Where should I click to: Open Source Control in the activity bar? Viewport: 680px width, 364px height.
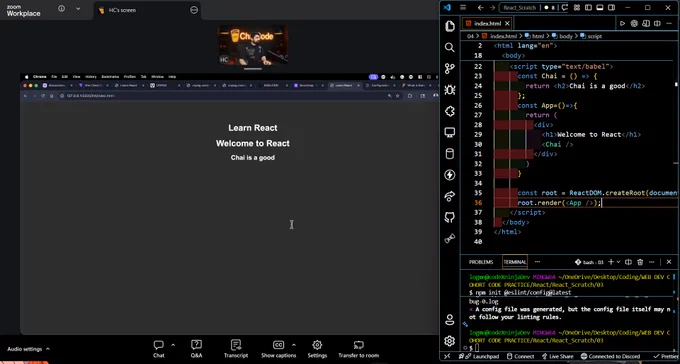pos(450,69)
